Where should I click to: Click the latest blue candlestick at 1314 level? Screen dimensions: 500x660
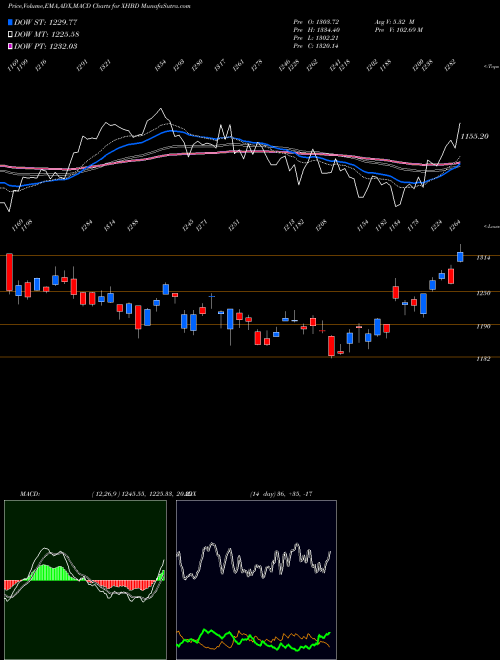coord(460,257)
